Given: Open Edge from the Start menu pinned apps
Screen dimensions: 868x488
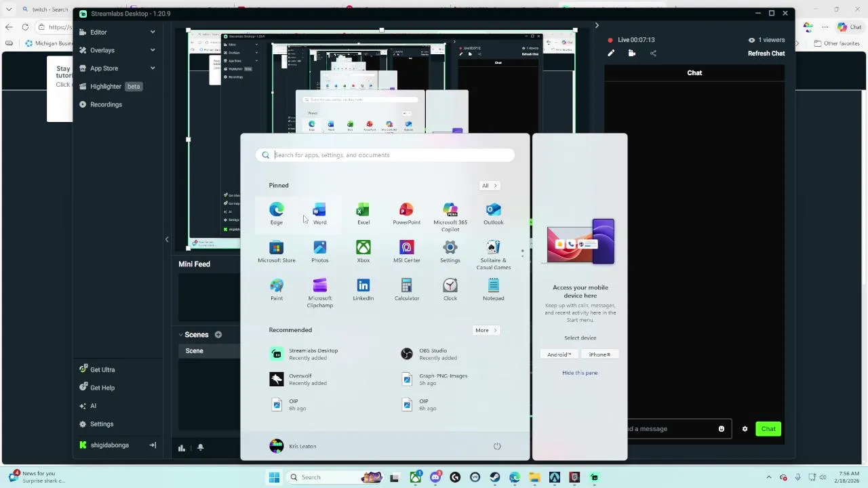Looking at the screenshot, I should (x=277, y=213).
